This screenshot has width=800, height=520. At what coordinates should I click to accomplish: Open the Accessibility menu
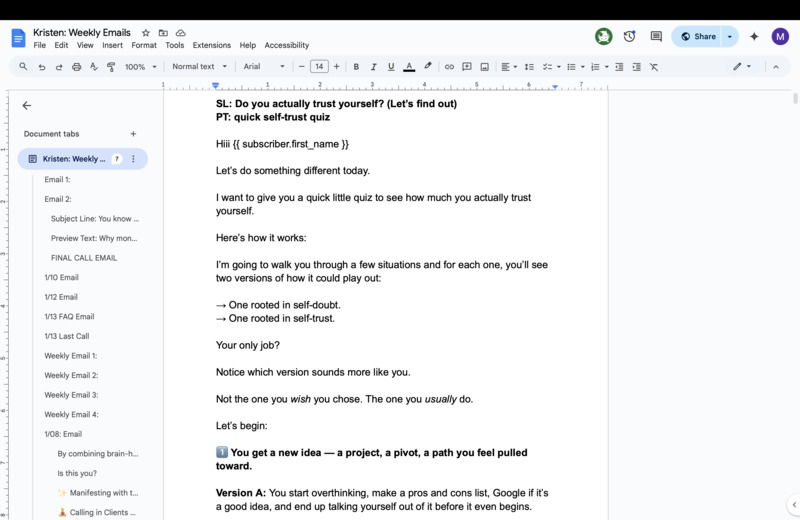(287, 45)
